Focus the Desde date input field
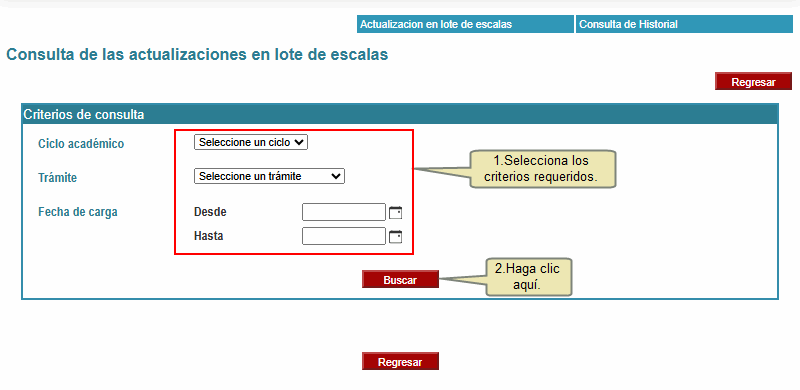 [x=344, y=212]
